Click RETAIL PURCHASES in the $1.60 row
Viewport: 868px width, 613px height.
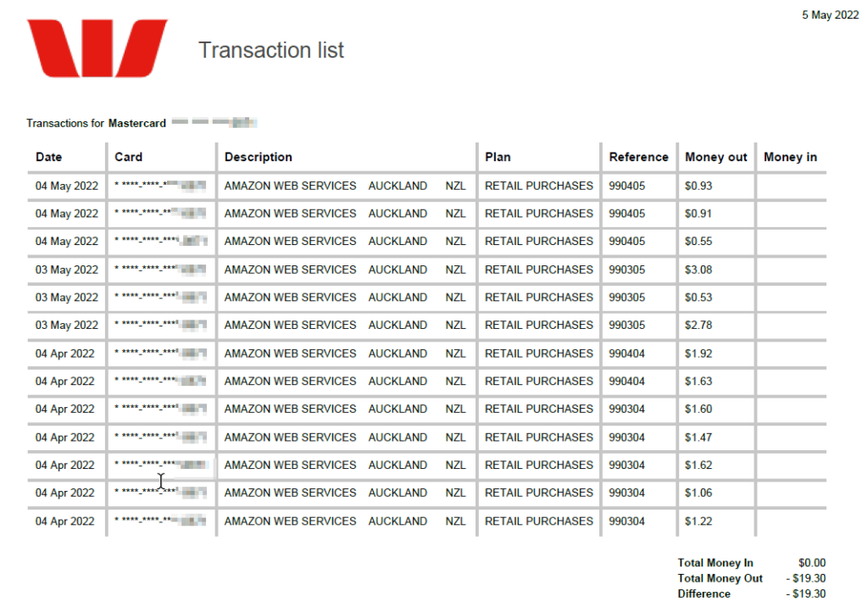click(538, 409)
